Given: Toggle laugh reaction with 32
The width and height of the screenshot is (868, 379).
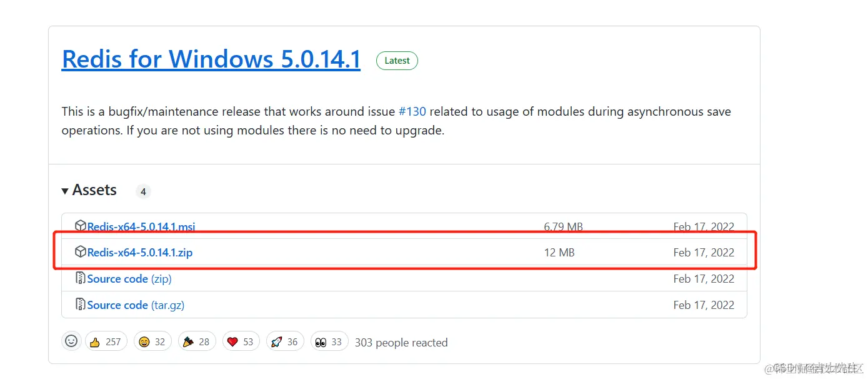Looking at the screenshot, I should click(x=152, y=341).
